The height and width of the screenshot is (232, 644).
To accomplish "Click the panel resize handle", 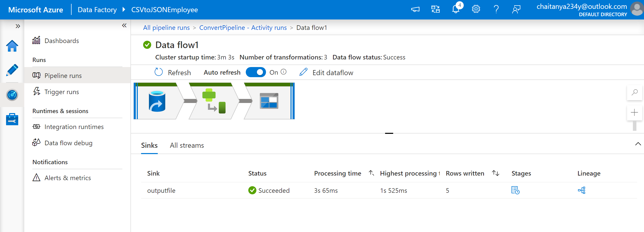I will [389, 133].
